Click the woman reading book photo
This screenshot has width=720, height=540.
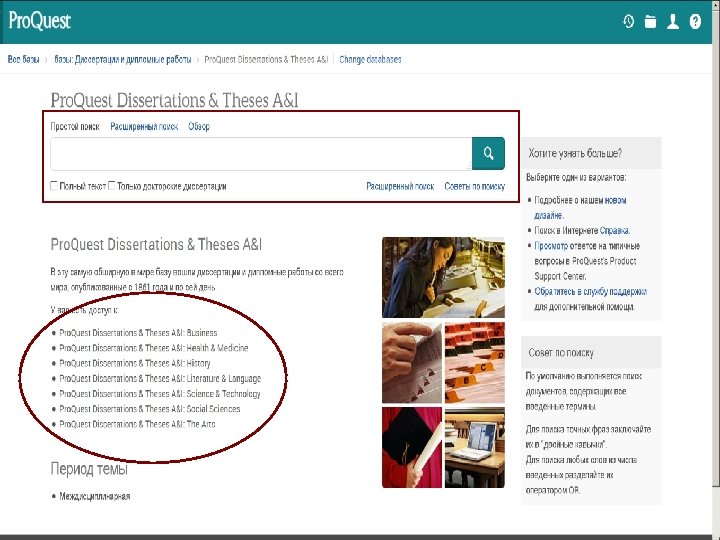coord(443,277)
